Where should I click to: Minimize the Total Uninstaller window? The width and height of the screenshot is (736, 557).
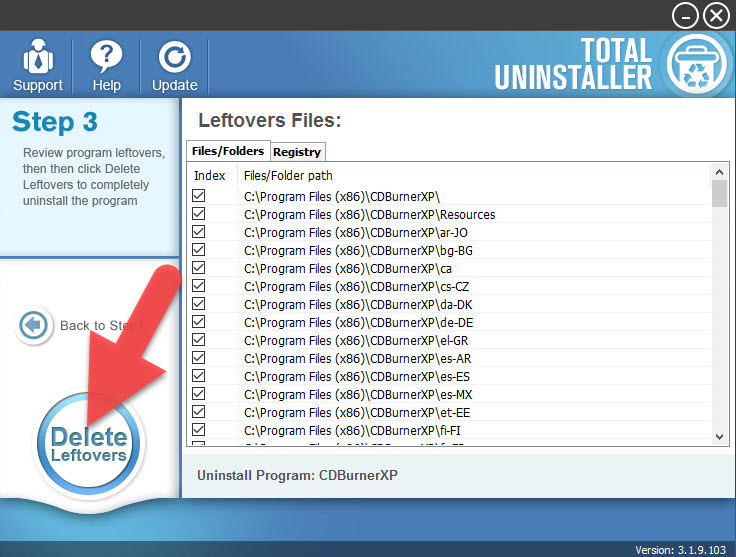pyautogui.click(x=685, y=16)
